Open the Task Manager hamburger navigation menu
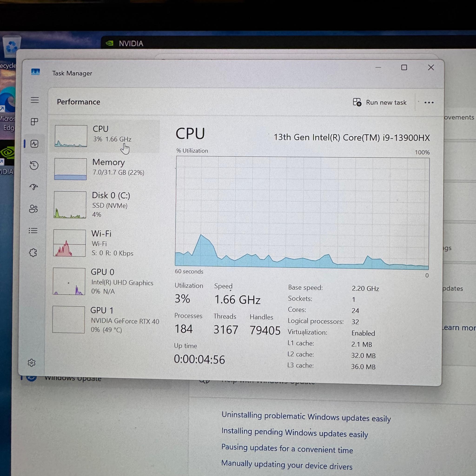476x476 pixels. pos(35,100)
